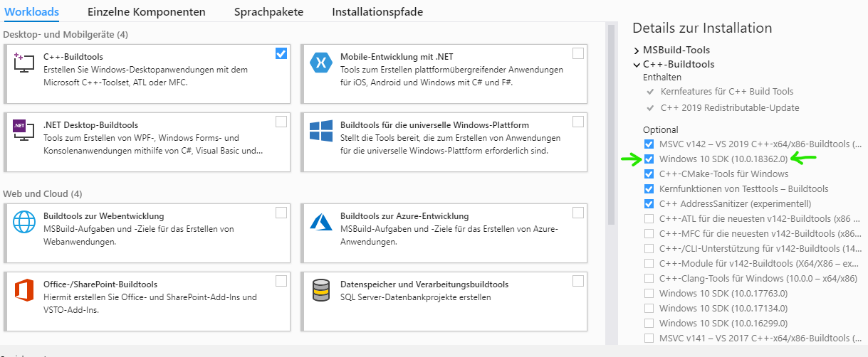Check C++-Clang-Tools für Windows
The width and height of the screenshot is (868, 357).
click(649, 278)
